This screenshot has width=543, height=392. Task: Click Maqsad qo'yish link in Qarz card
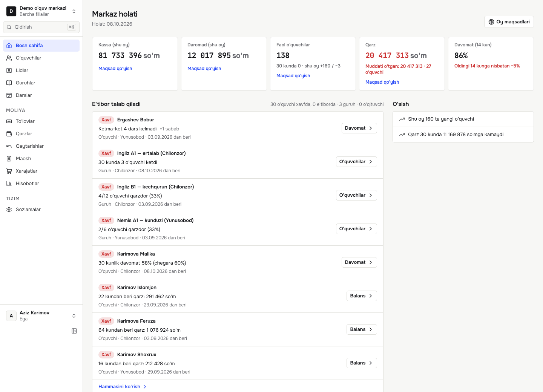(382, 82)
